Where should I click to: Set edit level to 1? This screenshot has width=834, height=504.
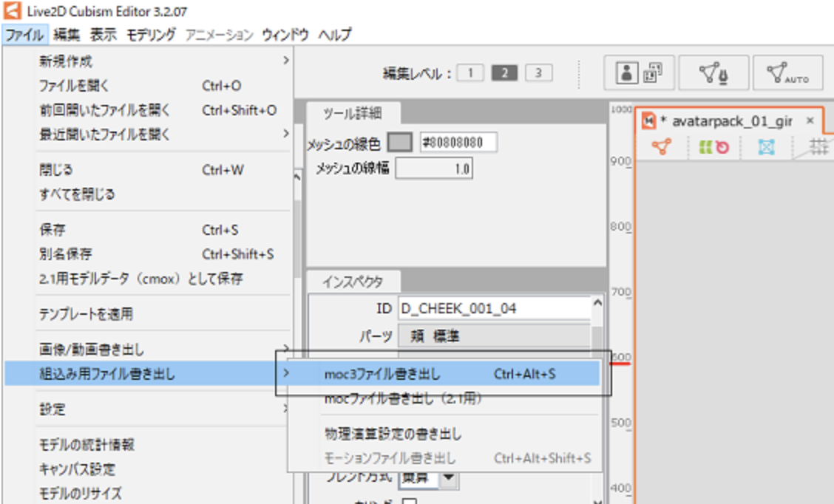[x=470, y=72]
